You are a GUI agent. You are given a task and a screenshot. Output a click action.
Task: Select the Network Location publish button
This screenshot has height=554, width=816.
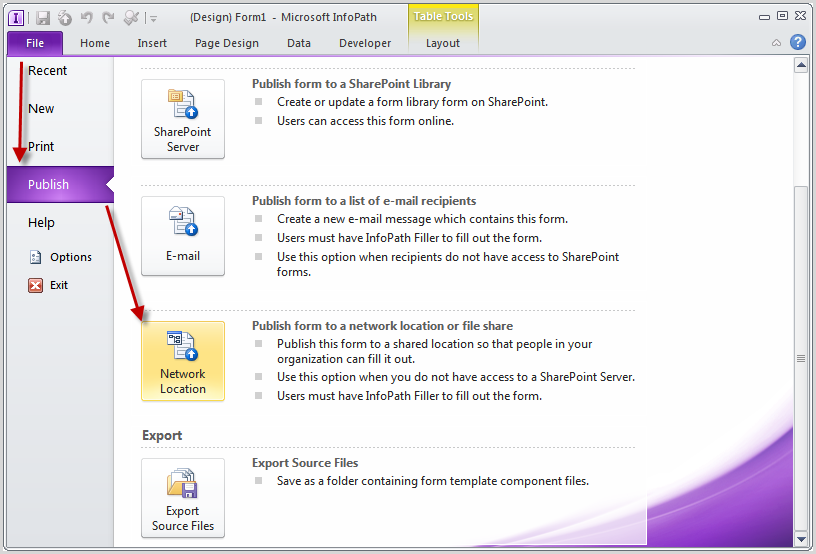tap(183, 361)
